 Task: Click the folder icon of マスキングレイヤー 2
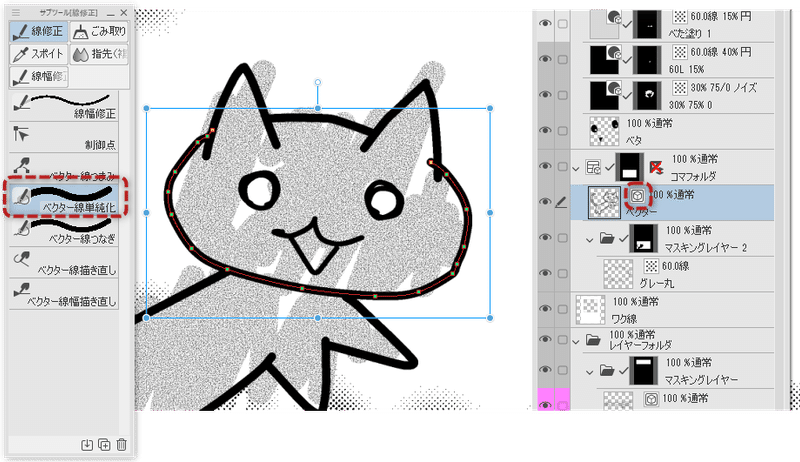tap(607, 238)
